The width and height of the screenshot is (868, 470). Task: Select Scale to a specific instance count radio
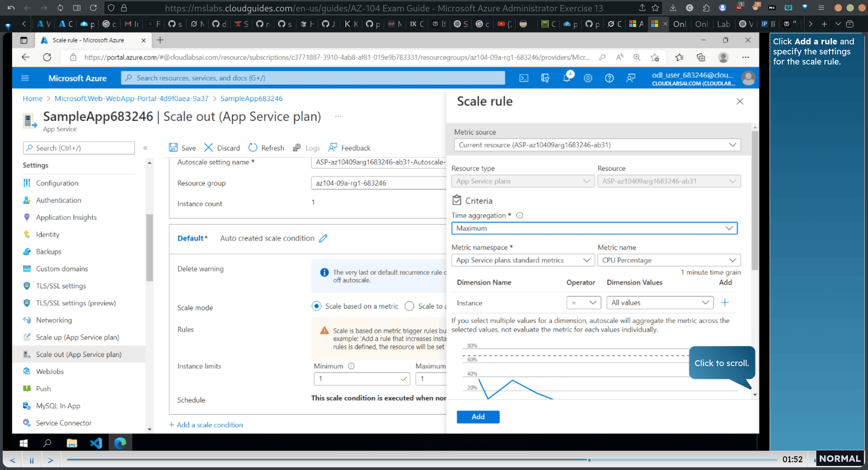409,306
